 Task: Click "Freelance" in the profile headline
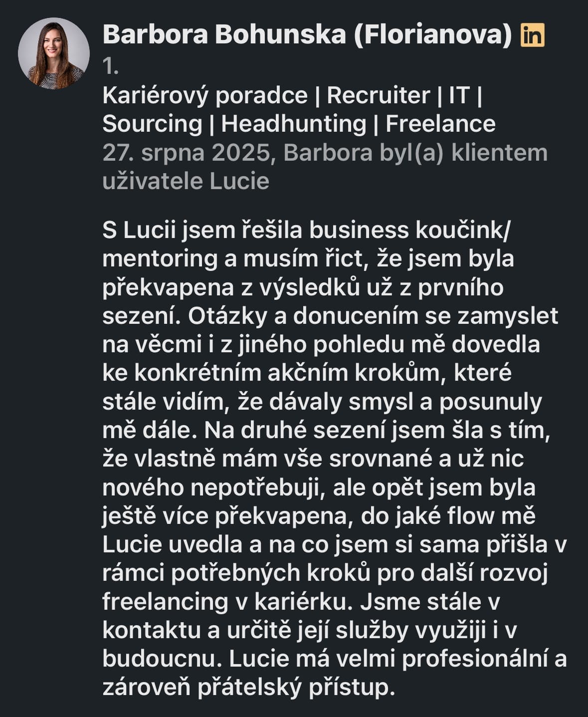click(x=440, y=124)
